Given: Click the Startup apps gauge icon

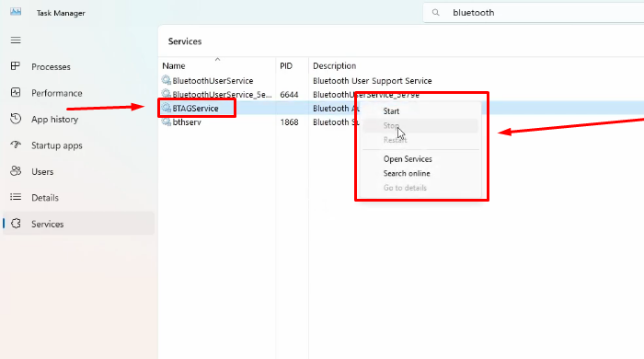Looking at the screenshot, I should pos(16,145).
